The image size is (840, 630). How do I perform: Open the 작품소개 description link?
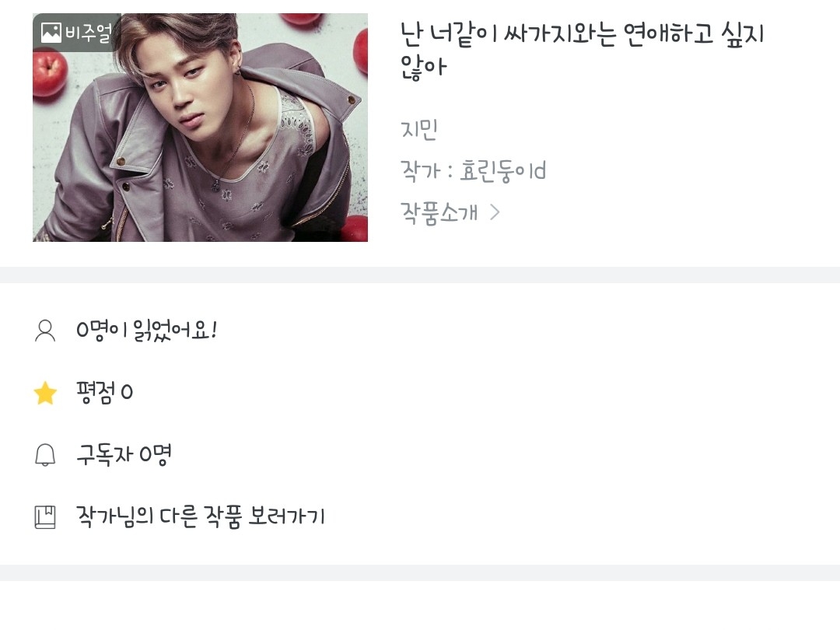click(439, 213)
